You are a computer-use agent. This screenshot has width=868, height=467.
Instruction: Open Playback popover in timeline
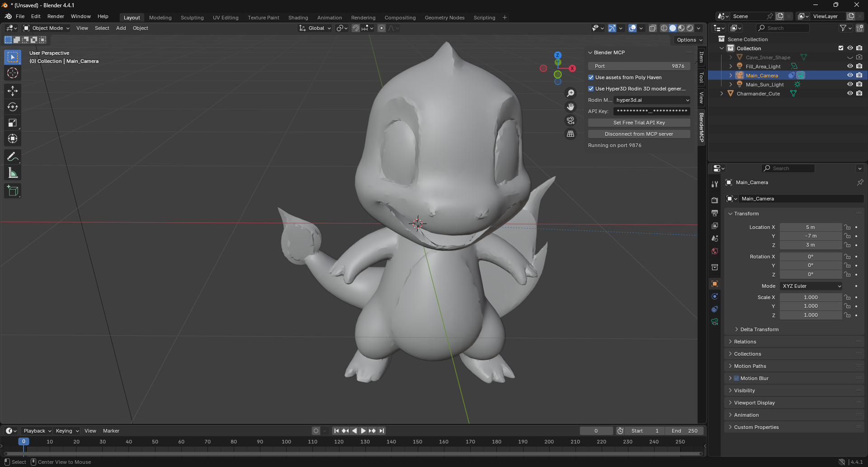click(x=37, y=431)
